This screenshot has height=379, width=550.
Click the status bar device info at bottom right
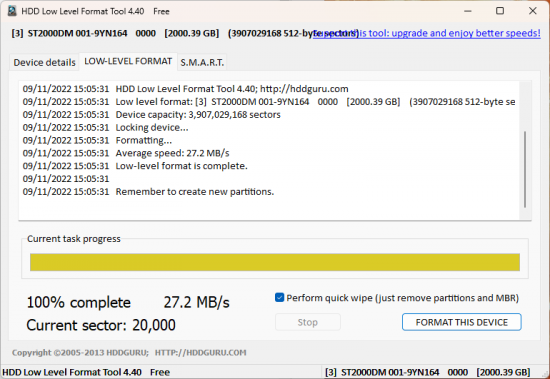click(x=428, y=372)
